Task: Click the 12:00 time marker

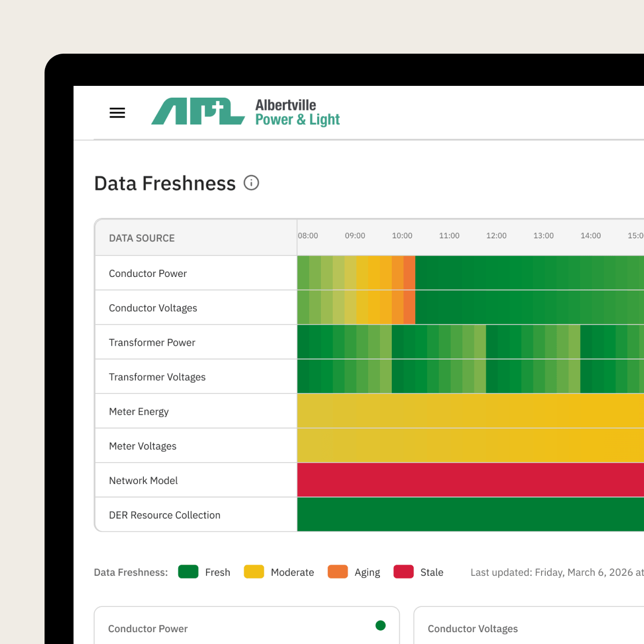Action: 496,236
